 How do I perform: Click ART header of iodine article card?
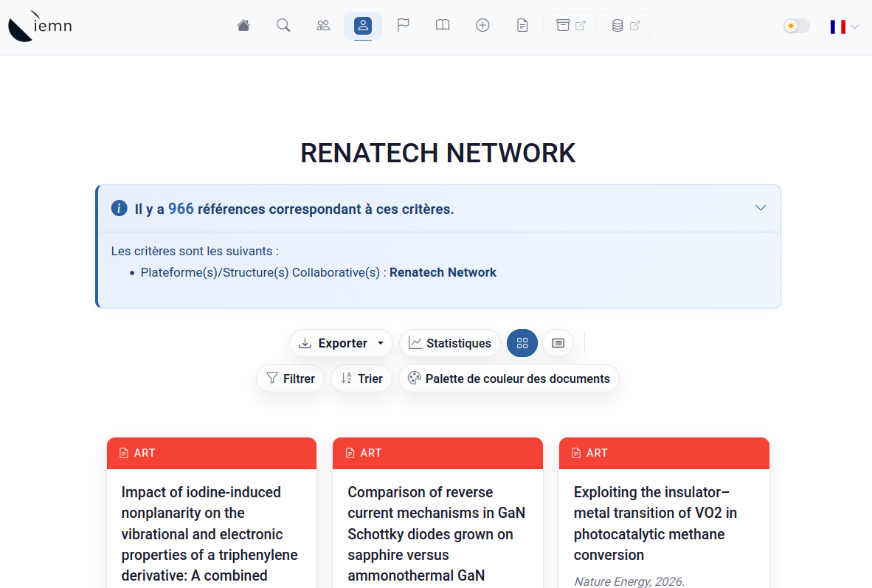click(212, 454)
